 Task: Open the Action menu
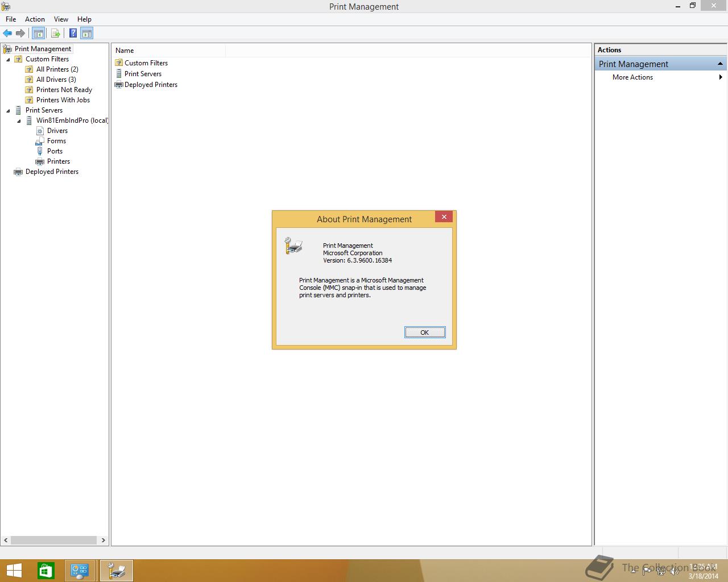pos(35,19)
